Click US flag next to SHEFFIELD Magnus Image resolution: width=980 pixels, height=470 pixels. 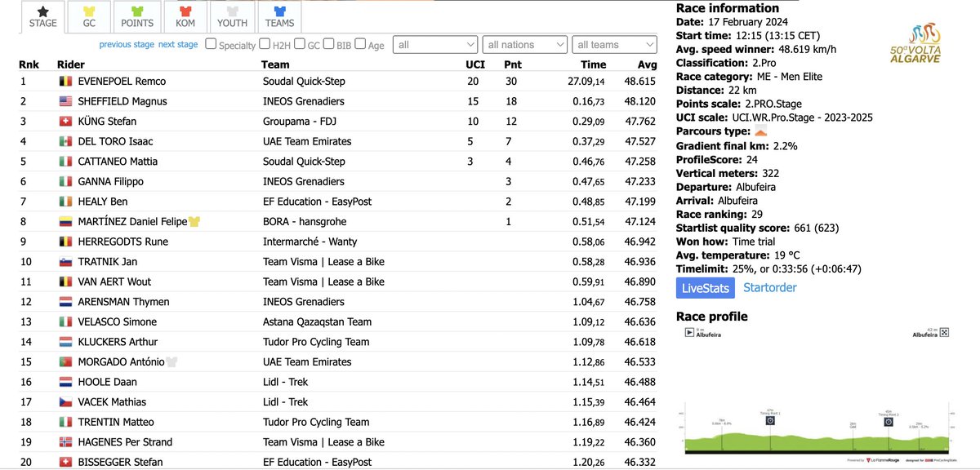pyautogui.click(x=65, y=102)
